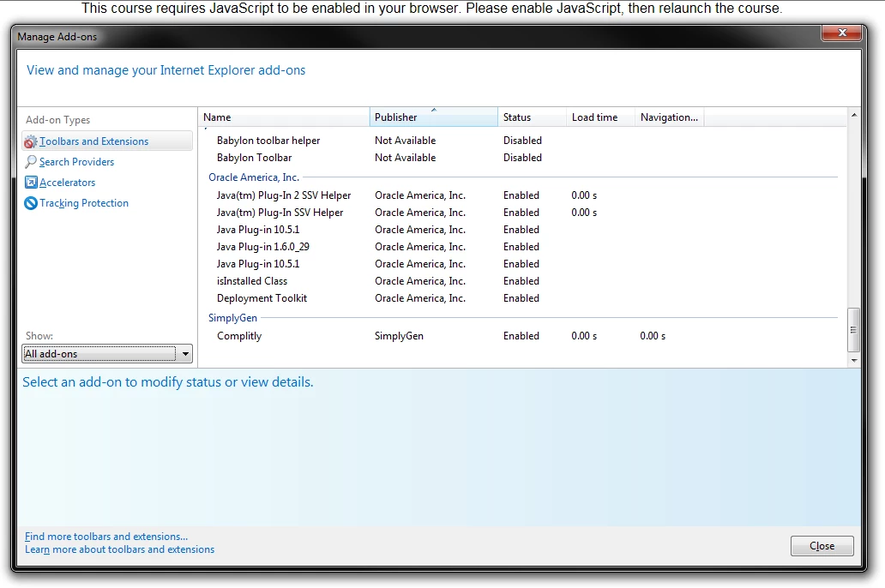Click the Not Available publisher of Babylon toolbar helper
Image resolution: width=885 pixels, height=588 pixels.
coord(406,141)
